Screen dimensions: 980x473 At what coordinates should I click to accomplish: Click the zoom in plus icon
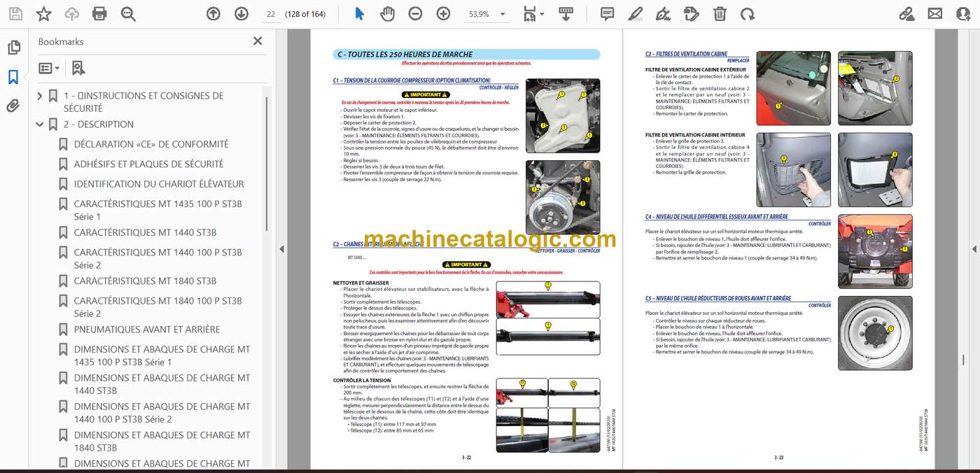[443, 13]
